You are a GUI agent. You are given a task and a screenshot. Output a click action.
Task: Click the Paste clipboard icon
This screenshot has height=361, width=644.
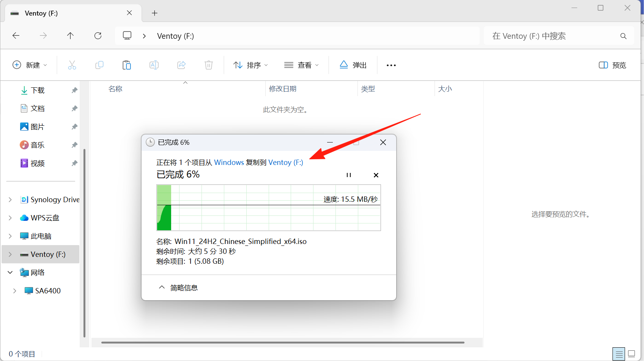(127, 65)
